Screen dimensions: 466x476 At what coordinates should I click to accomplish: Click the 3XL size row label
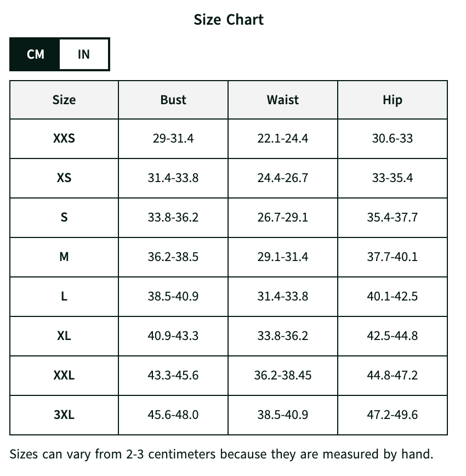(x=64, y=415)
